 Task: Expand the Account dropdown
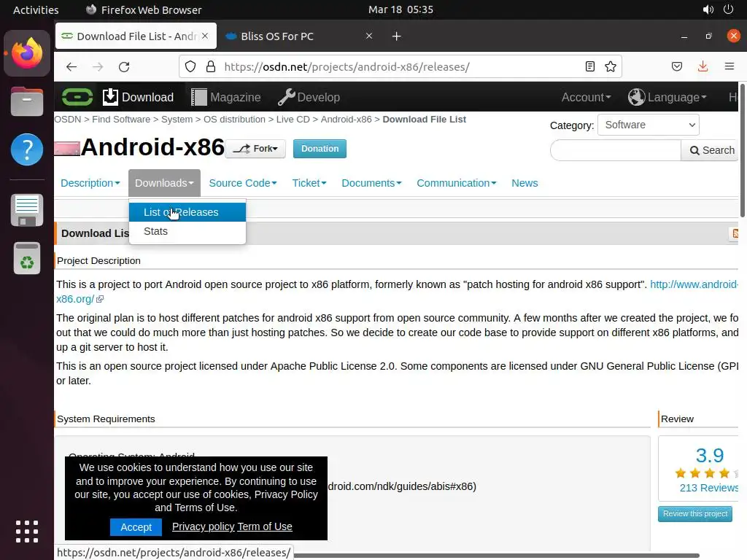pos(586,97)
